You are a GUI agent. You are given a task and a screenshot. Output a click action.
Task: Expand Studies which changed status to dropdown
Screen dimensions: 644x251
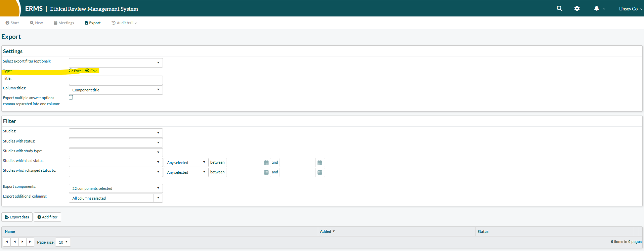pos(116,172)
